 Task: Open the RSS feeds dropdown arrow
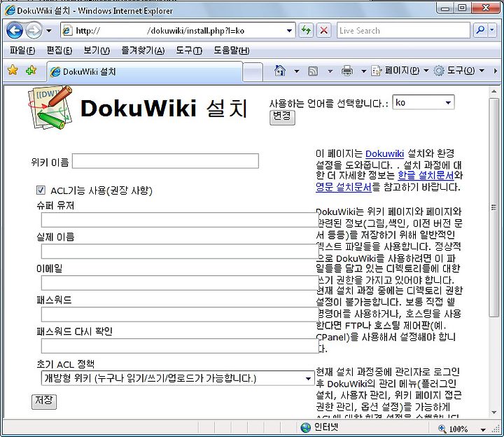[330, 71]
